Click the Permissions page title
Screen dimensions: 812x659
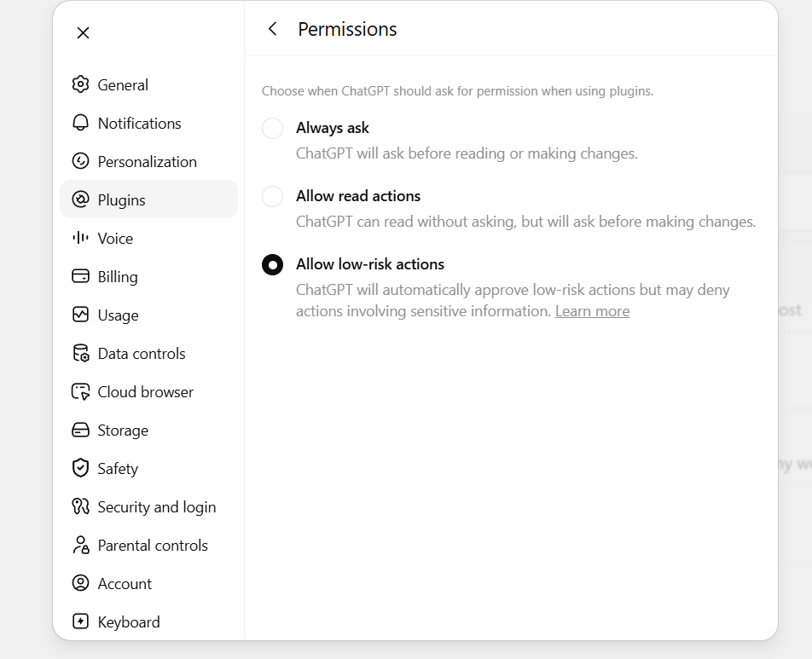tap(347, 29)
